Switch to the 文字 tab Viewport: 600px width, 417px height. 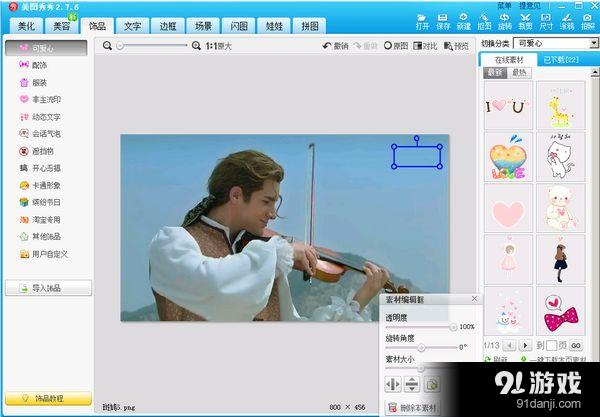(x=132, y=26)
